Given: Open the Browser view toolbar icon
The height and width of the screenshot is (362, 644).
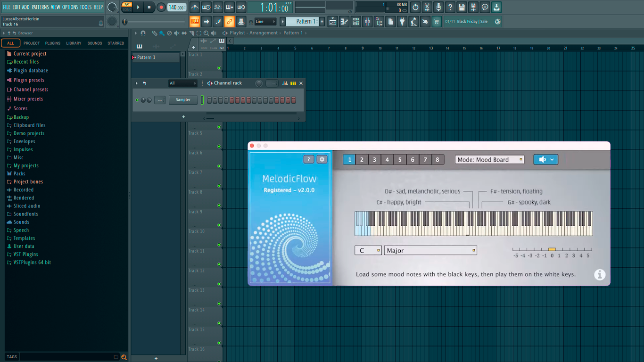Looking at the screenshot, I should 379,22.
